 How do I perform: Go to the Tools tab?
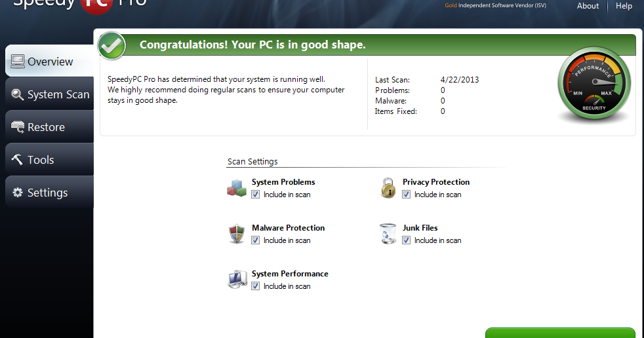point(50,160)
